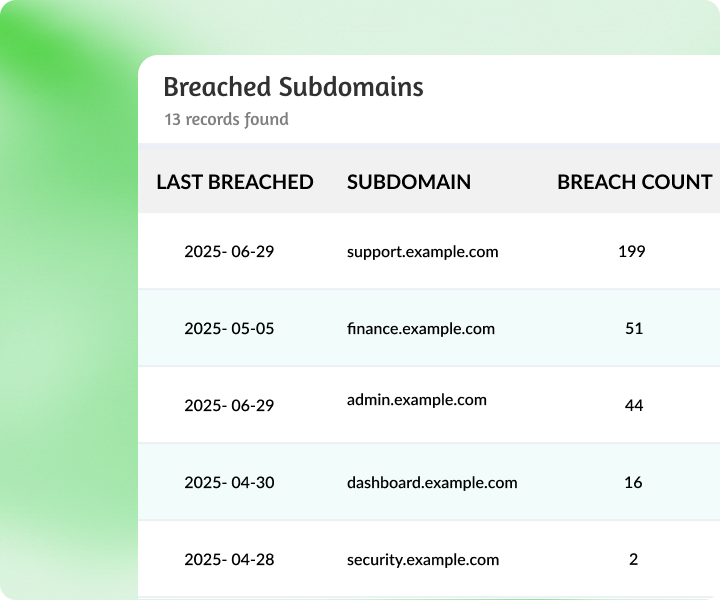720x600 pixels.
Task: Select security.example.com subdomain entry
Action: [422, 559]
